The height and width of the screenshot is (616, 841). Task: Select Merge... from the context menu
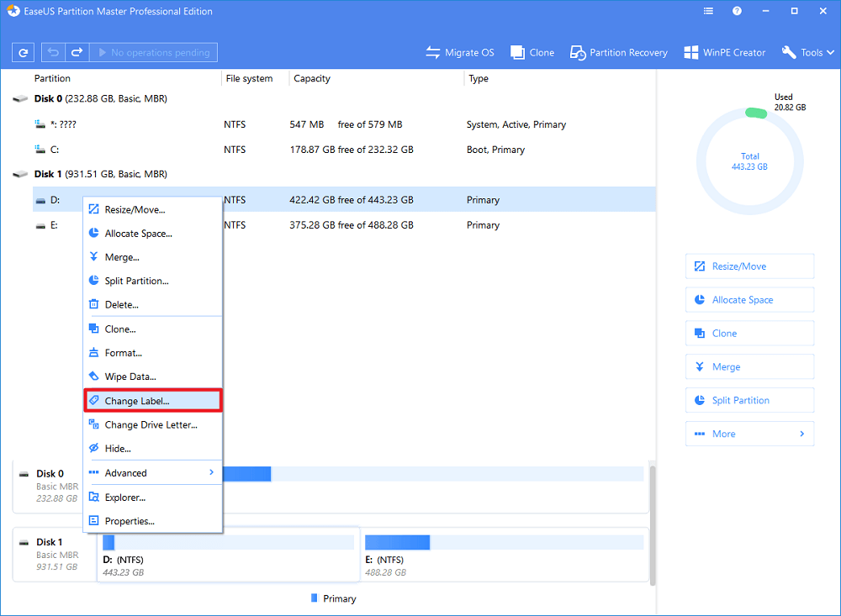153,257
